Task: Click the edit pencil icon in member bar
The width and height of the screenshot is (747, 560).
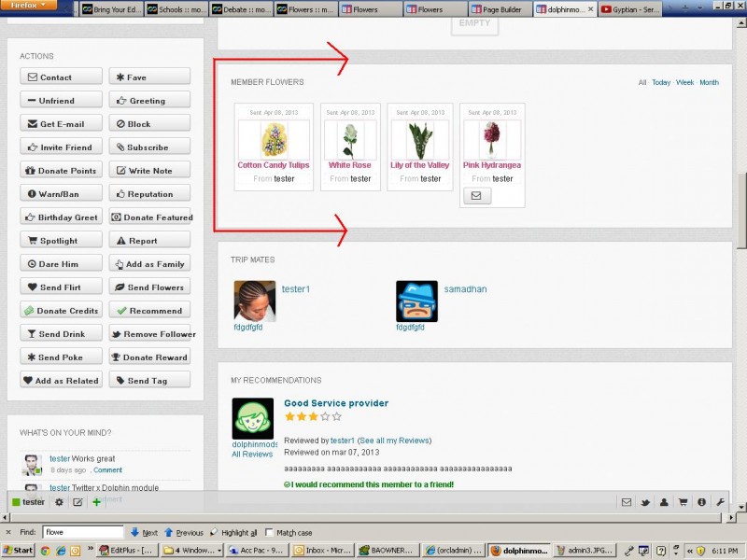Action: [78, 502]
